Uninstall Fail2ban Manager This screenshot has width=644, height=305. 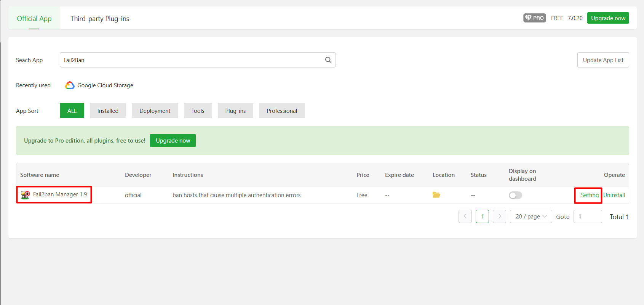click(x=614, y=195)
